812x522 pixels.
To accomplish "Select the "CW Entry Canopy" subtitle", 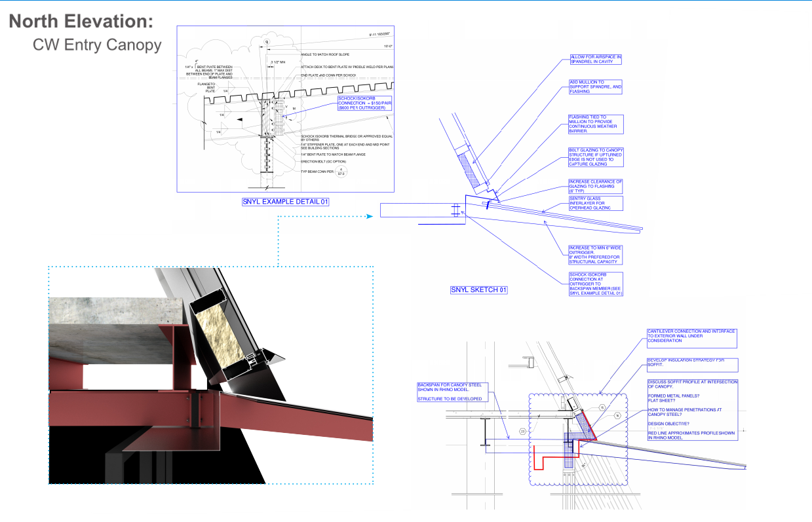I will click(97, 45).
